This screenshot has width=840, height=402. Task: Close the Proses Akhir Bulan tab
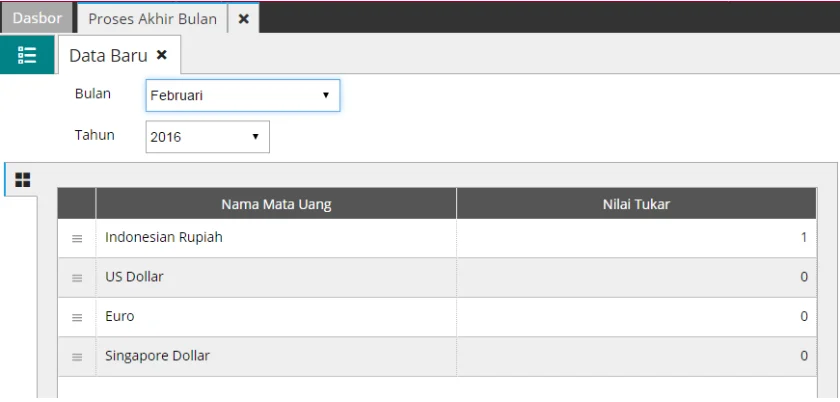(x=243, y=19)
